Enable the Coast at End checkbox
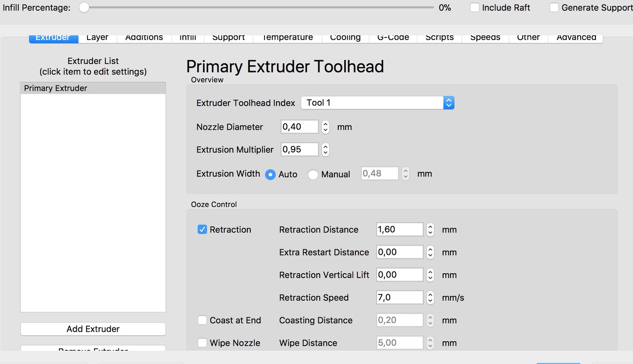The height and width of the screenshot is (364, 633). pos(202,321)
